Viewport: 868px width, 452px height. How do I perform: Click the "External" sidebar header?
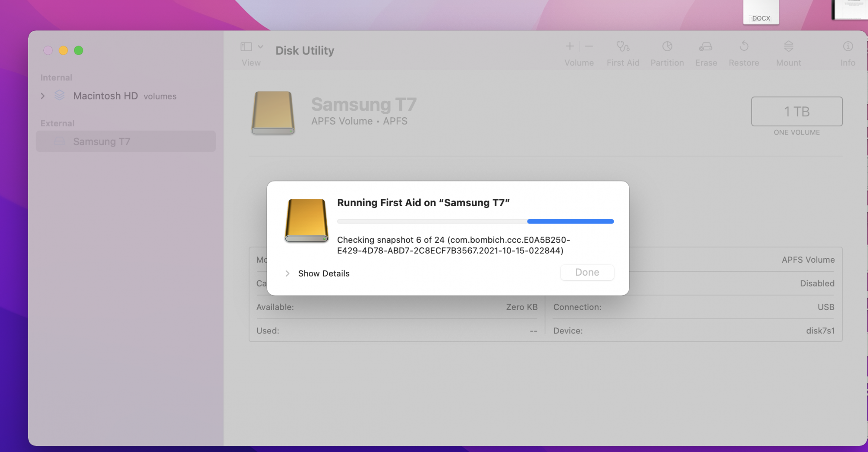click(57, 123)
